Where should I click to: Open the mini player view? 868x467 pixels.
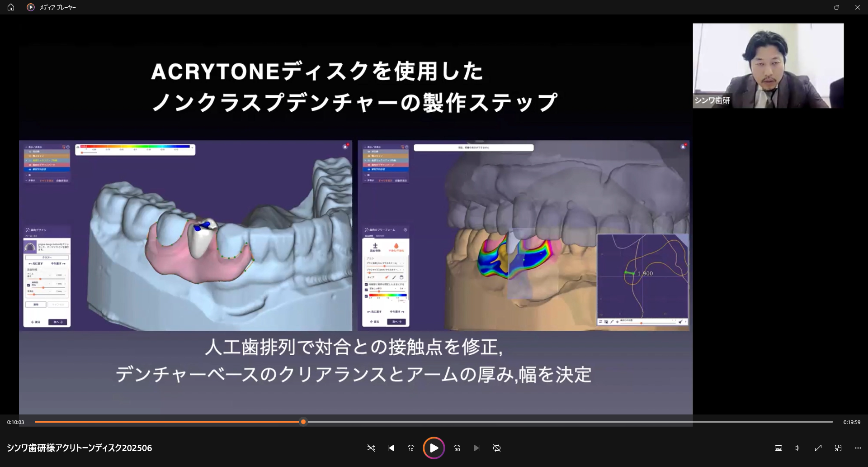point(838,448)
